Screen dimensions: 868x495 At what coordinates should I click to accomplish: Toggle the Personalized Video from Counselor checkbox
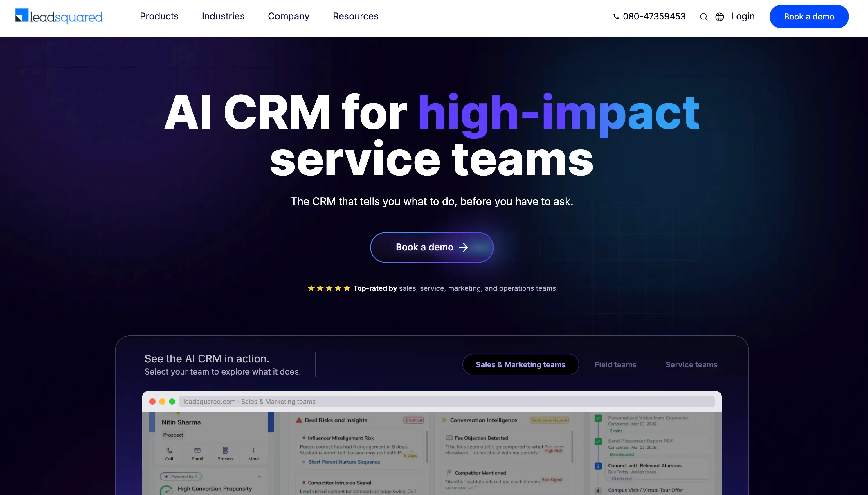(598, 418)
